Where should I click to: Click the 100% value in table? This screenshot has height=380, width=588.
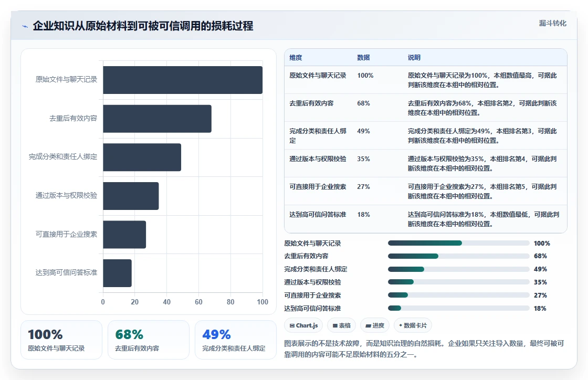tap(365, 76)
